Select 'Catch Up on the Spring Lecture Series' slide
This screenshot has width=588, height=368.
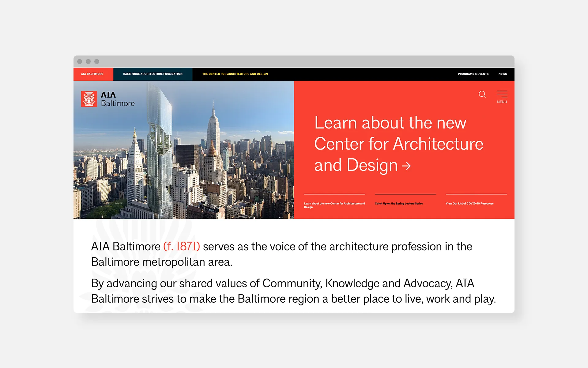pos(399,204)
